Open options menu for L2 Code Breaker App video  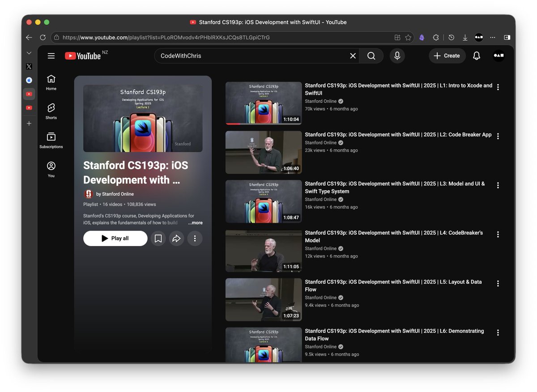point(498,136)
